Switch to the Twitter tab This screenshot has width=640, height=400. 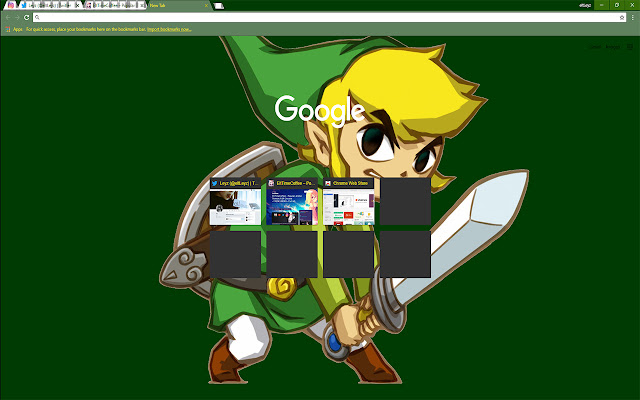(49, 5)
